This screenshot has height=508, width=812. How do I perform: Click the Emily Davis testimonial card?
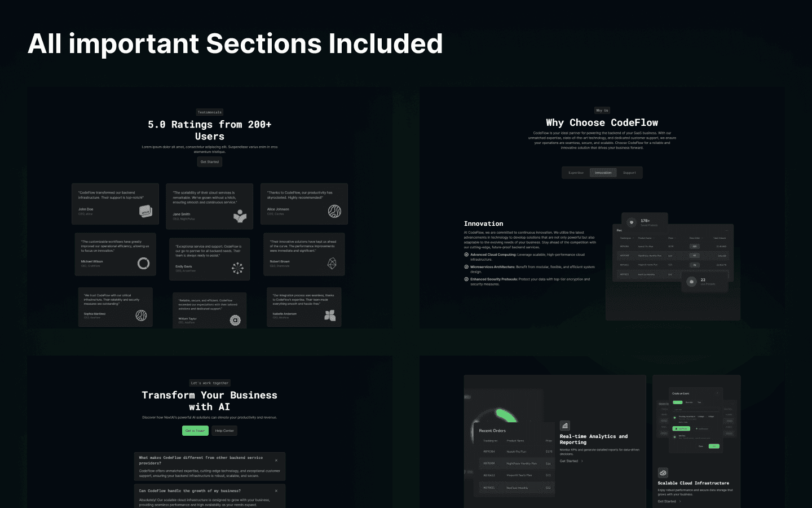click(209, 259)
